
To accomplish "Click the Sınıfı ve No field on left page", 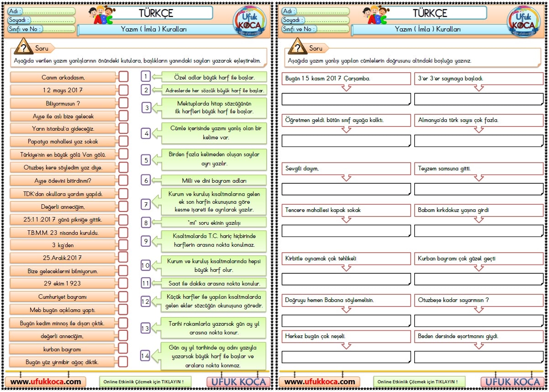I will click(42, 29).
